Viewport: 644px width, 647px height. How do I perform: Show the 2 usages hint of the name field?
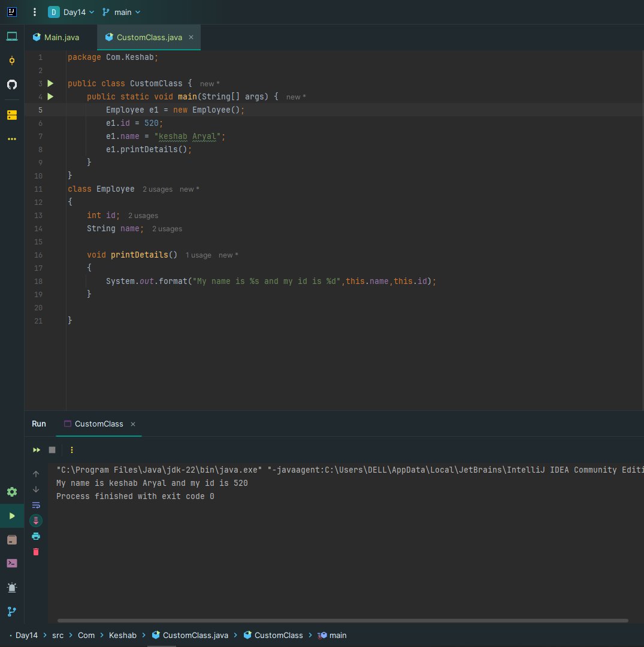tap(167, 229)
